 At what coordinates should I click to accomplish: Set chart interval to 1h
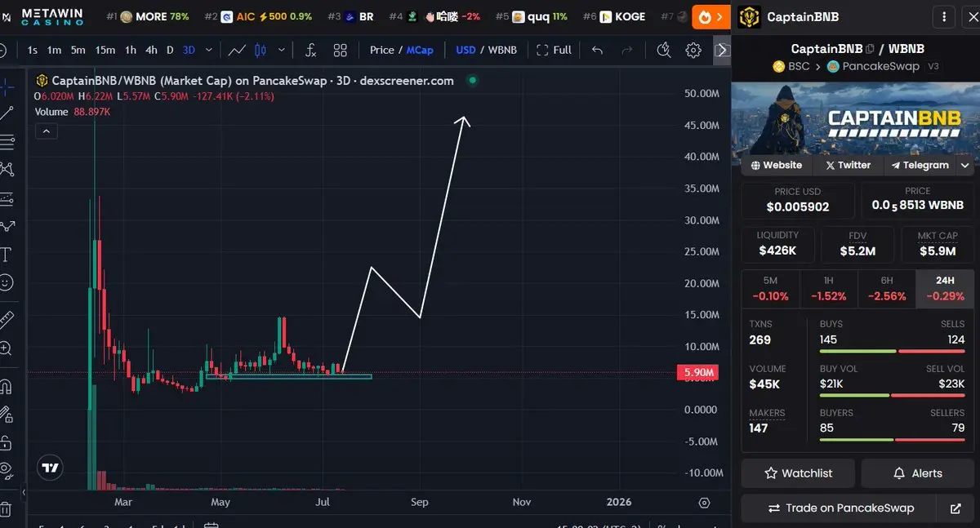(131, 50)
